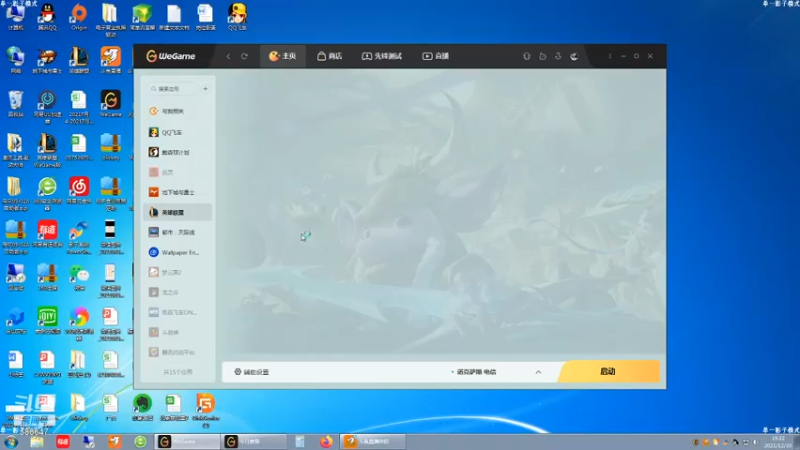Open the 计算机 desktop icon
800x450 pixels.
pos(16,17)
